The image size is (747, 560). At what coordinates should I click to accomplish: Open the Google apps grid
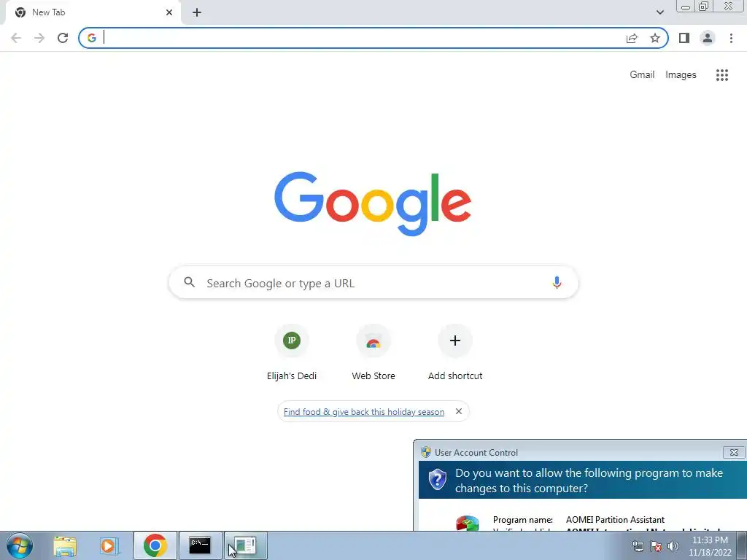722,75
